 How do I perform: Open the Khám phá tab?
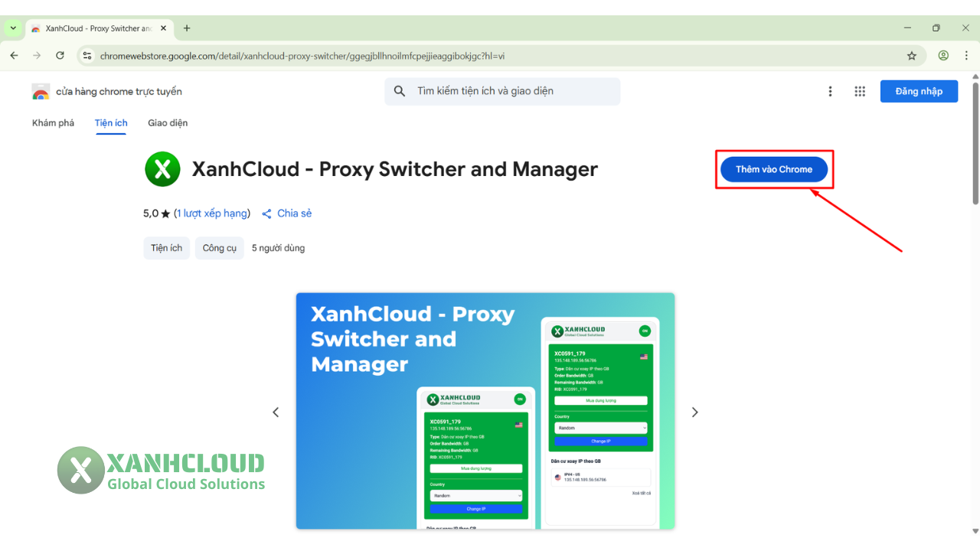point(53,123)
